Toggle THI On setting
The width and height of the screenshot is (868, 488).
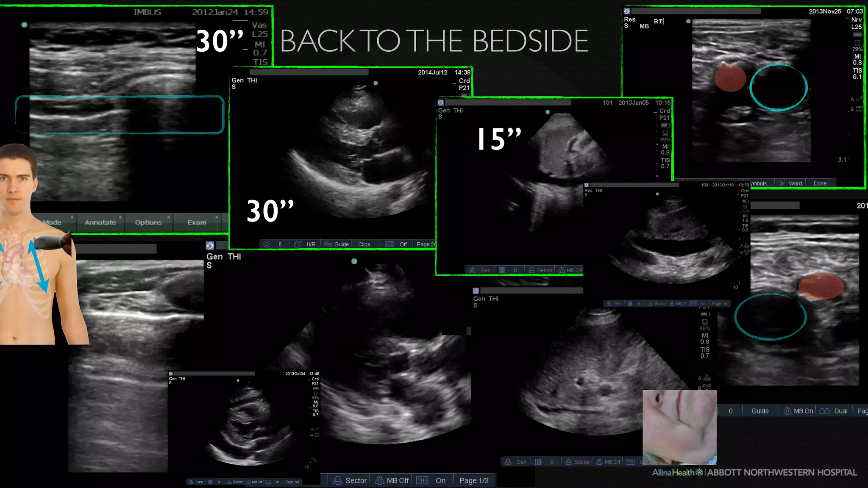[440, 480]
